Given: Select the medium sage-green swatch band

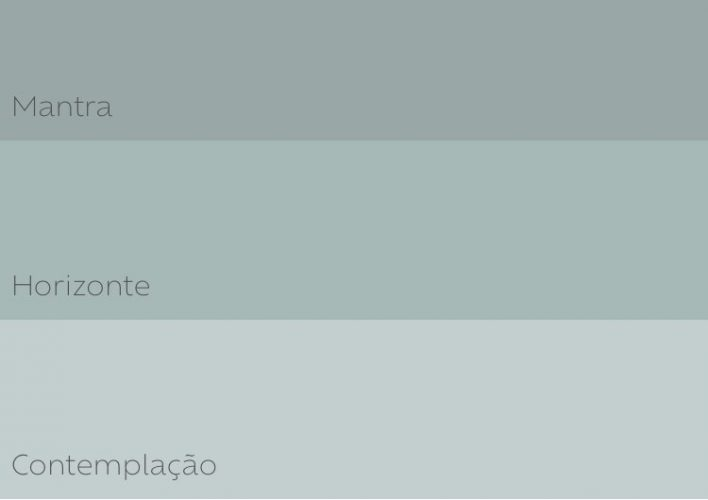Looking at the screenshot, I should pos(354,230).
